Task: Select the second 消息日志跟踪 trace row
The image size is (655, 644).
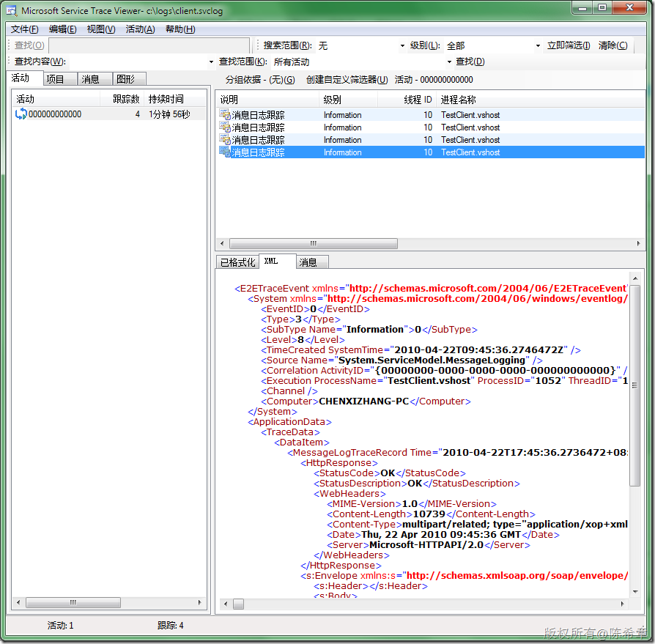Action: [430, 127]
